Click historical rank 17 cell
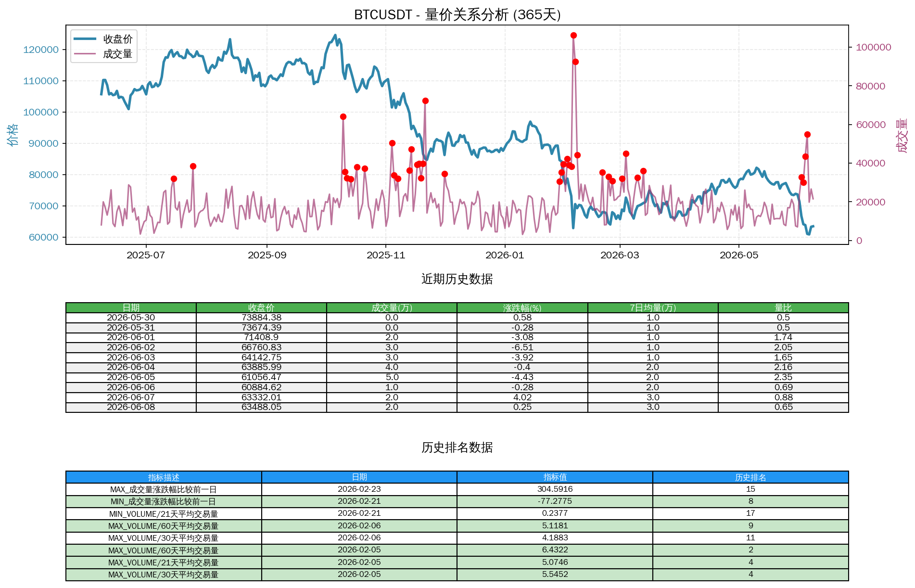915x588 pixels. click(x=750, y=514)
